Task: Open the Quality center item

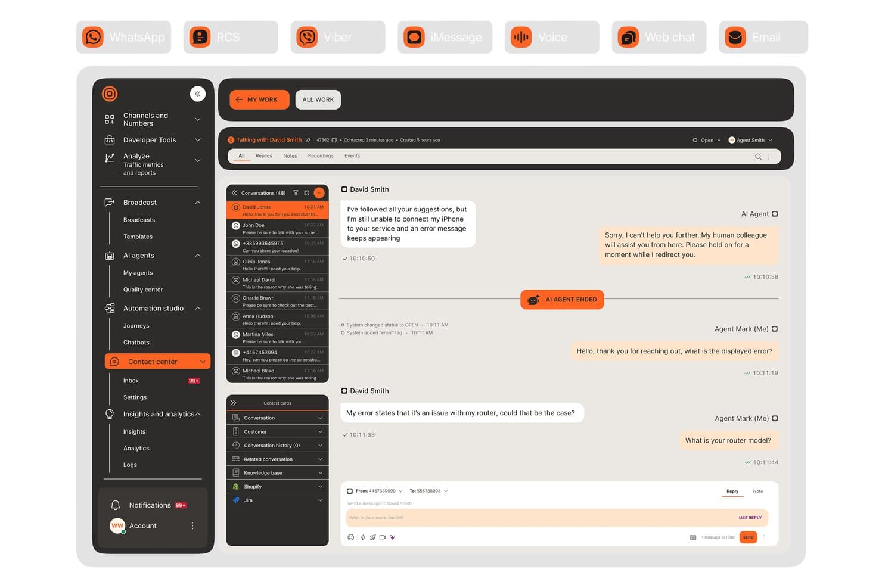Action: pos(143,290)
